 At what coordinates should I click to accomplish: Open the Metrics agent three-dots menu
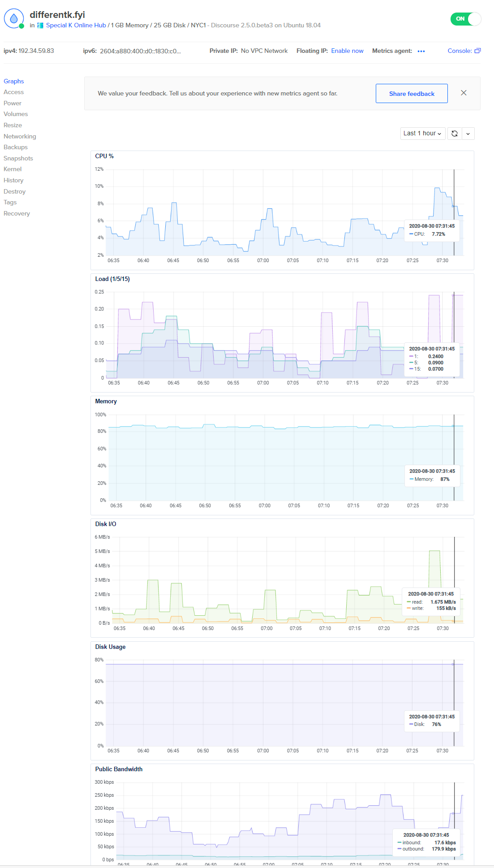[x=421, y=51]
